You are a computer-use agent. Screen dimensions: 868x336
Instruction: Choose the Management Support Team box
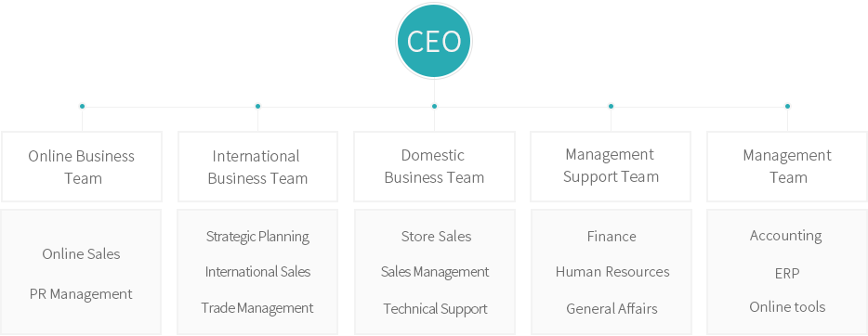(611, 166)
